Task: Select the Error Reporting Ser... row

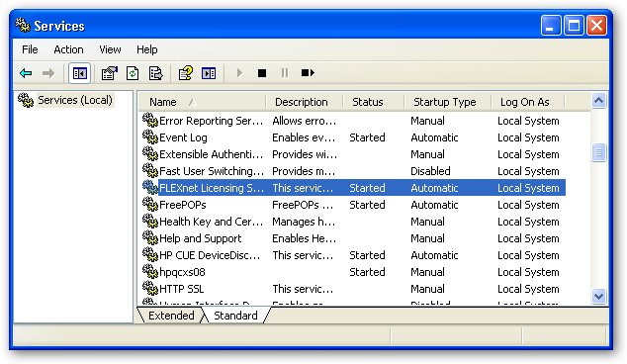Action: [354, 121]
